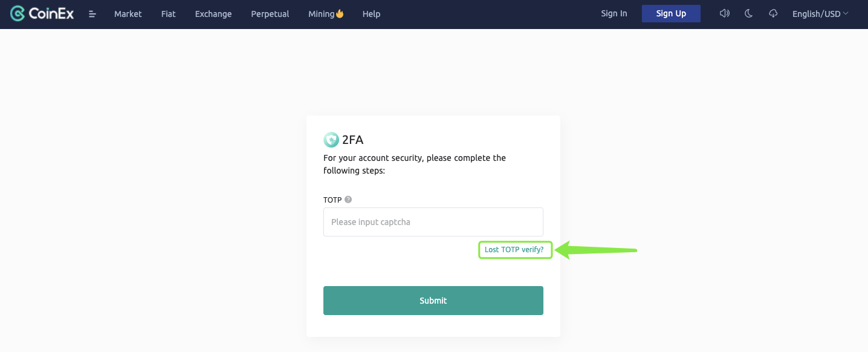Go to the Exchange page

point(213,14)
